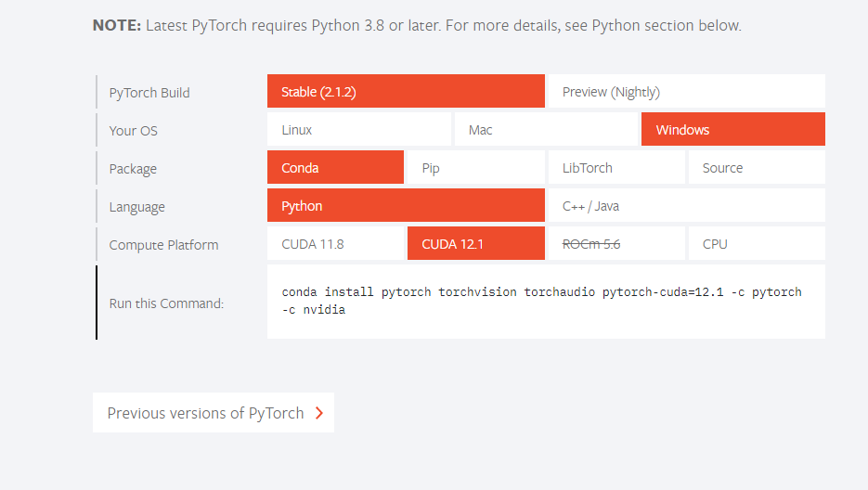Click the red chevron arrow icon
The height and width of the screenshot is (490, 868).
pos(319,413)
